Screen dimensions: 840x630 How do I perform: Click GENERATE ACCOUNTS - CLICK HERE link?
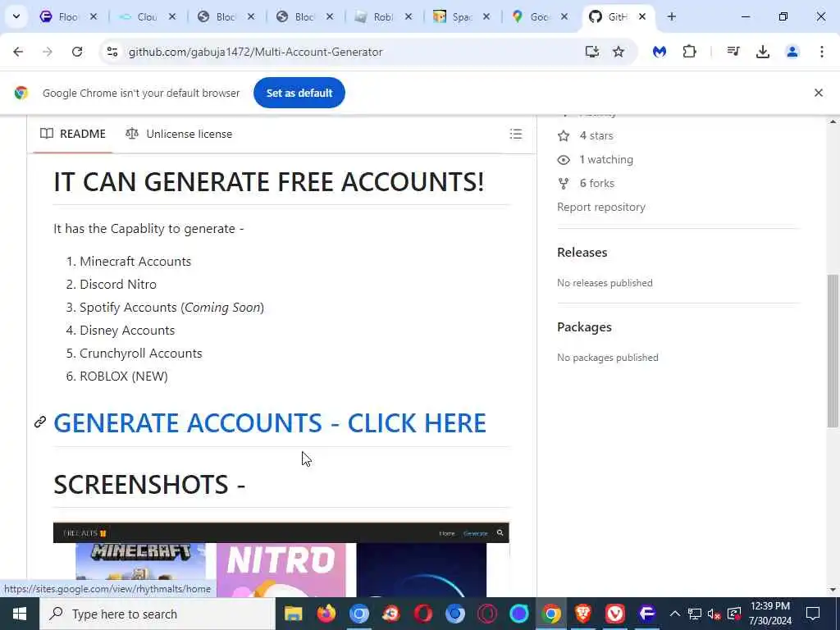pos(269,422)
